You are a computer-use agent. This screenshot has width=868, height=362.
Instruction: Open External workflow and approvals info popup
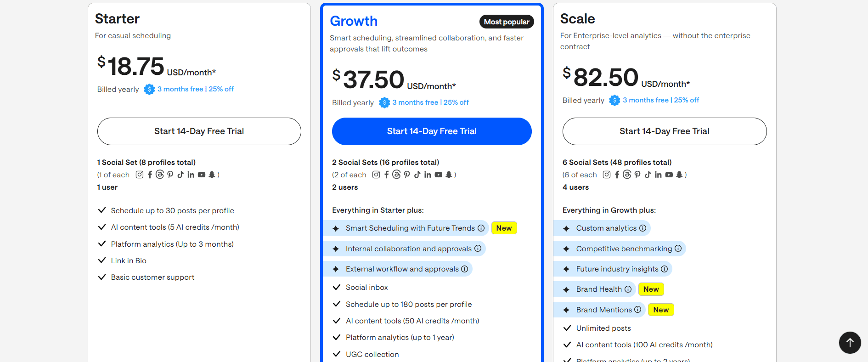[465, 269]
